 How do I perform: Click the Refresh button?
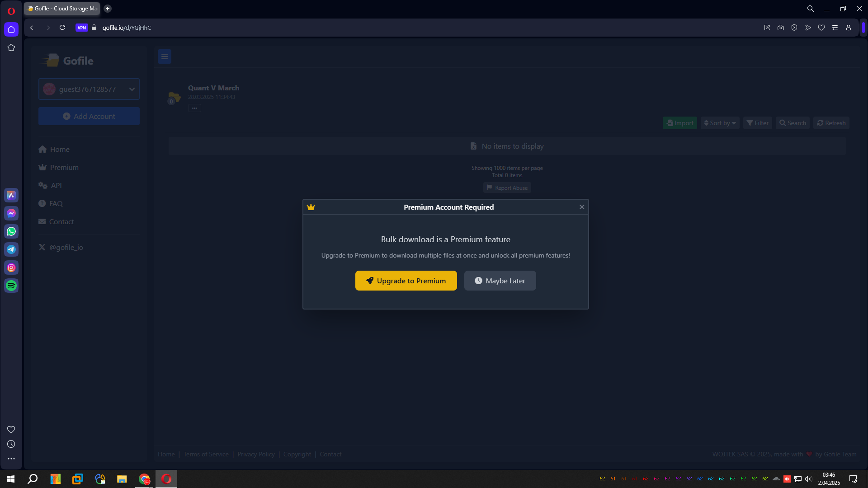pos(831,123)
